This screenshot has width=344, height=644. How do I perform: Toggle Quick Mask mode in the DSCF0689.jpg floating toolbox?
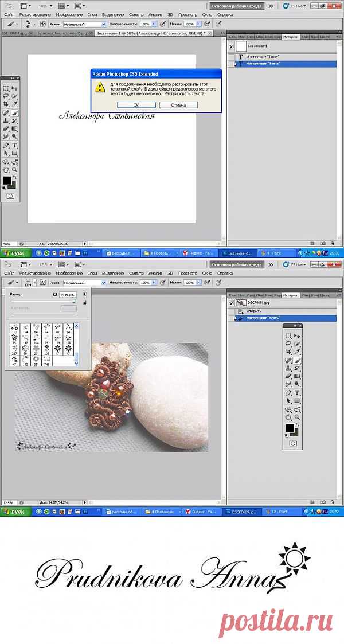coord(293,443)
